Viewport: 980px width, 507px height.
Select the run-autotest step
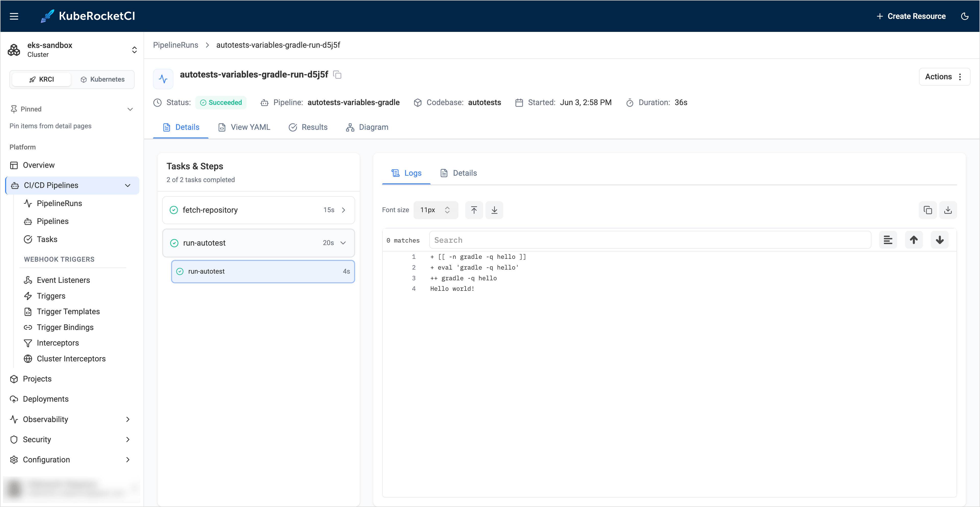(x=263, y=271)
